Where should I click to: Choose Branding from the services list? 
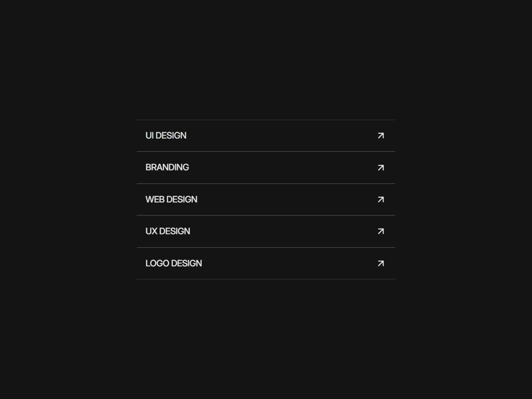click(266, 168)
